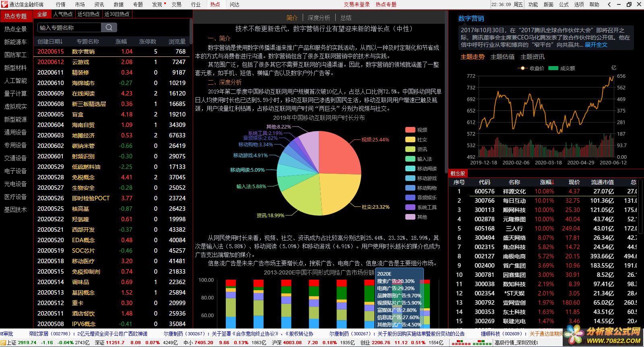Image resolution: width=644 pixels, height=347 pixels.
Task: Click the red signal status icon
Action: click(461, 343)
